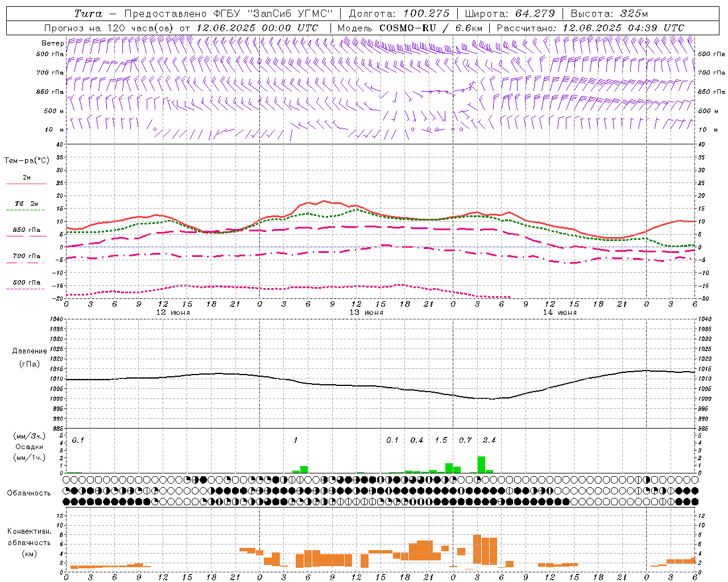This screenshot has height=582, width=728.
Task: Click the red "2м" temperature legend entry
Action: tap(27, 178)
